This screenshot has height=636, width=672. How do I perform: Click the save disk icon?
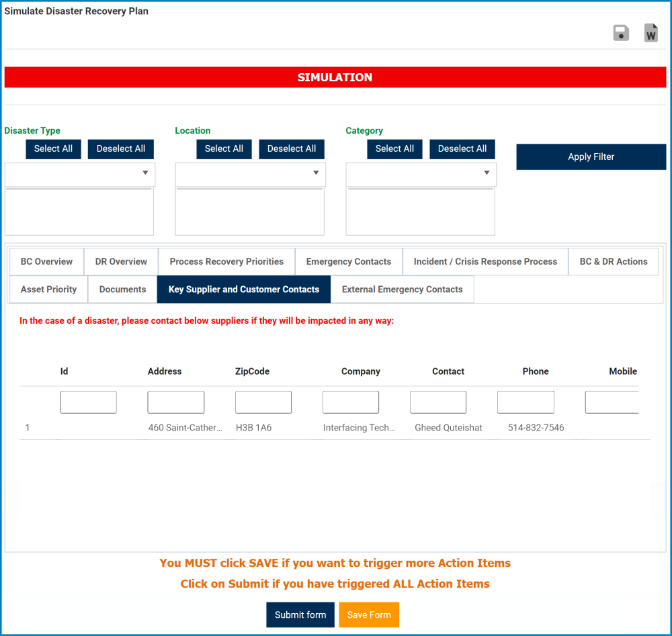(621, 33)
